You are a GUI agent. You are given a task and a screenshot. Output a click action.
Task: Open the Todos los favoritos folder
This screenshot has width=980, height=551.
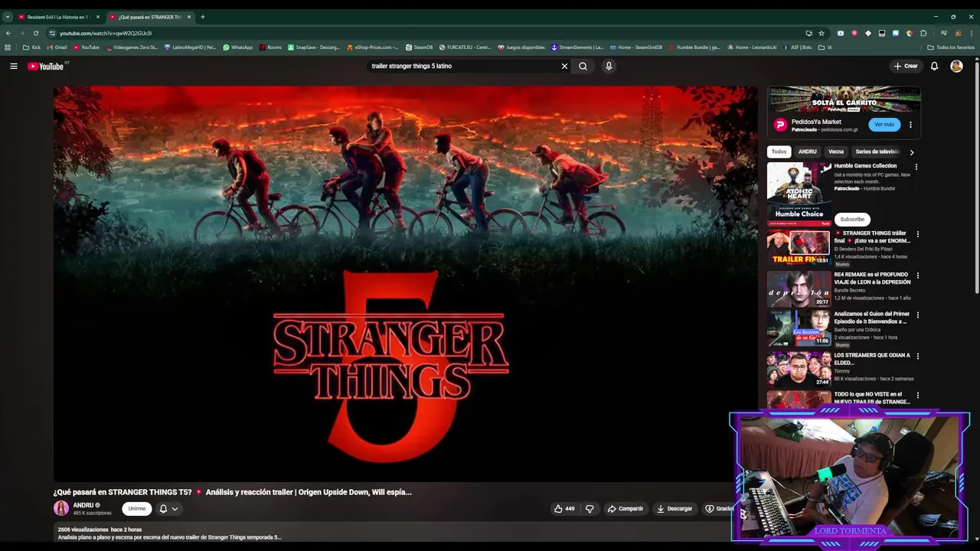(951, 47)
